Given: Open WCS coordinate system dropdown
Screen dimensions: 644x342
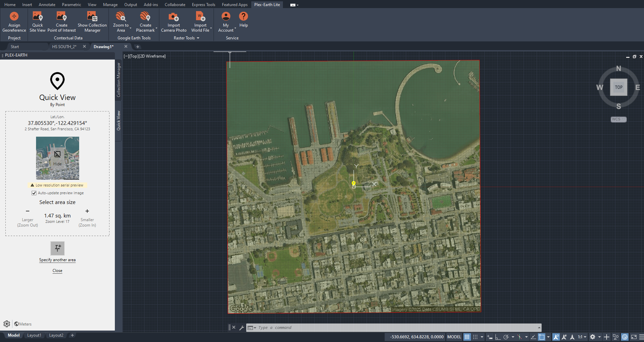Looking at the screenshot, I should 619,119.
